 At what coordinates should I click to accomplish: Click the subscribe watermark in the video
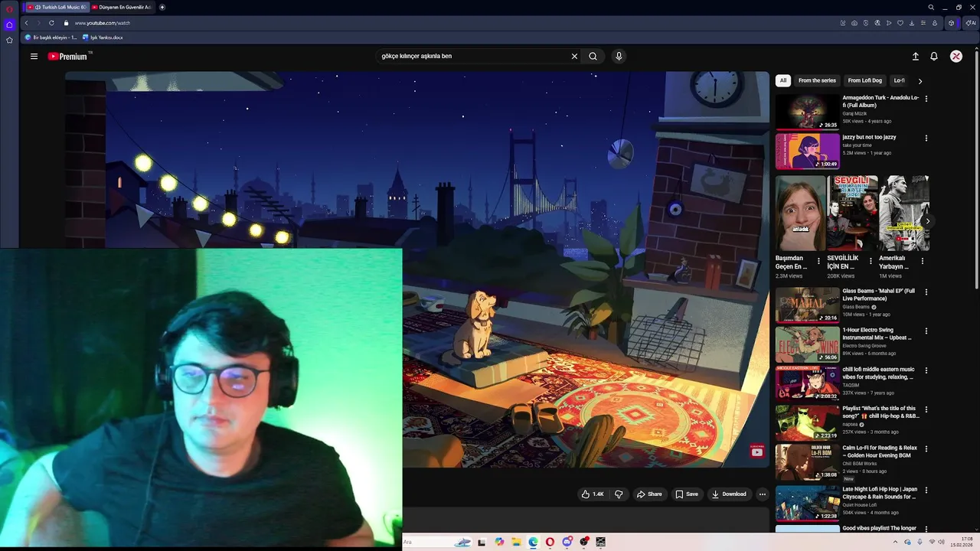(x=756, y=451)
